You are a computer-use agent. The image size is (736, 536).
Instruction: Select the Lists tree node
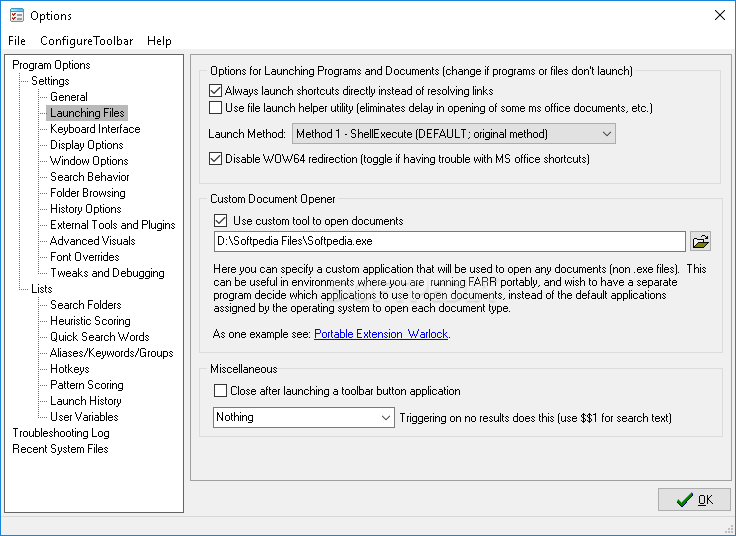coord(42,289)
